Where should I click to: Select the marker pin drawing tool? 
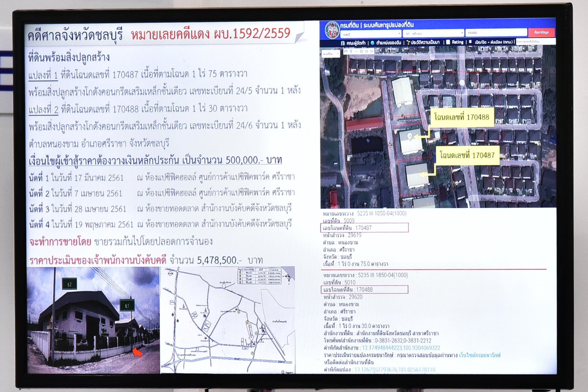351,51
